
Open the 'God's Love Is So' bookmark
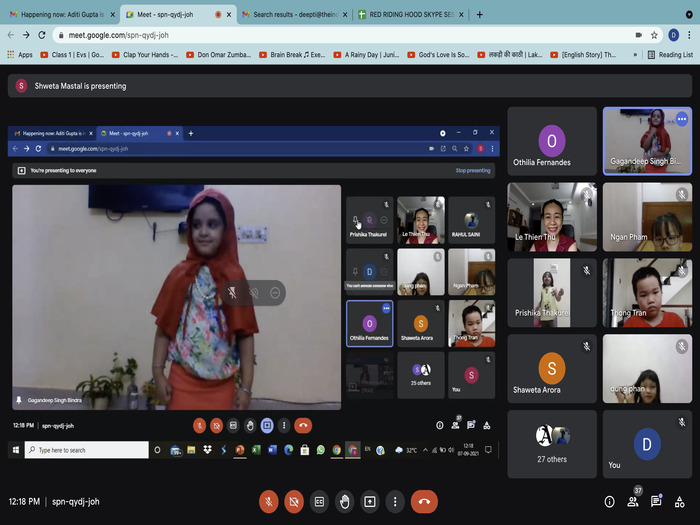[438, 54]
